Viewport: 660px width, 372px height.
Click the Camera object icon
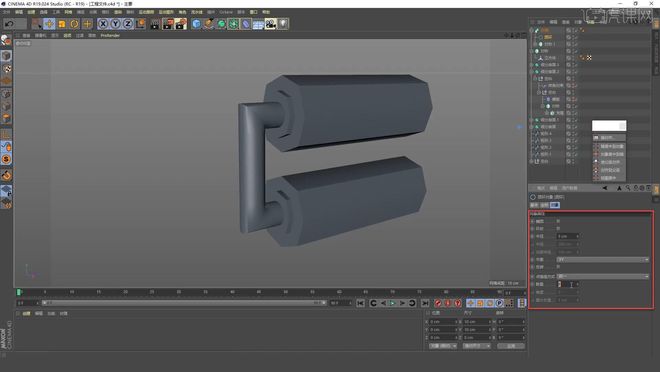tap(271, 24)
